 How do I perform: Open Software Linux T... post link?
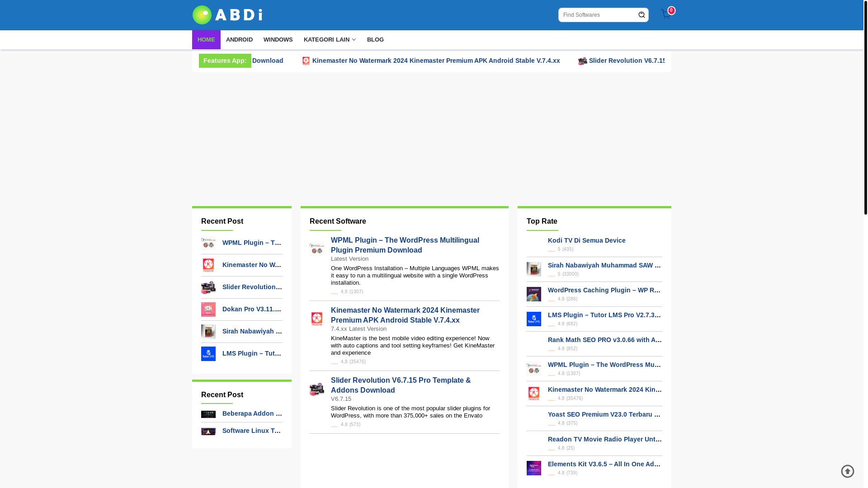pos(252,431)
